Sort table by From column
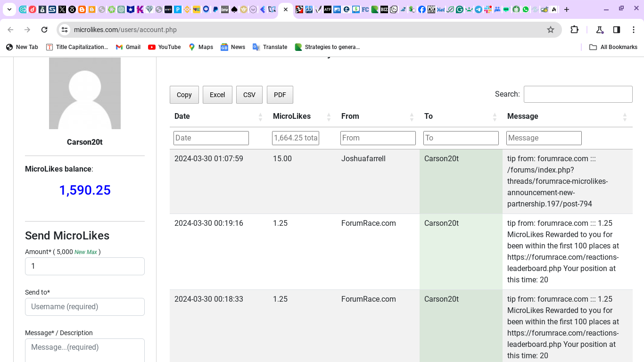644x362 pixels. pos(378,116)
